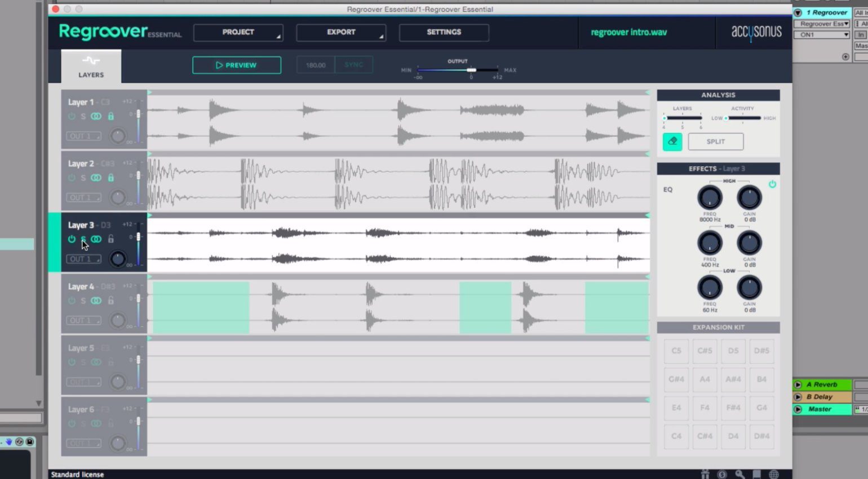
Task: Click the F#4 expansion kit pad
Action: 733,407
